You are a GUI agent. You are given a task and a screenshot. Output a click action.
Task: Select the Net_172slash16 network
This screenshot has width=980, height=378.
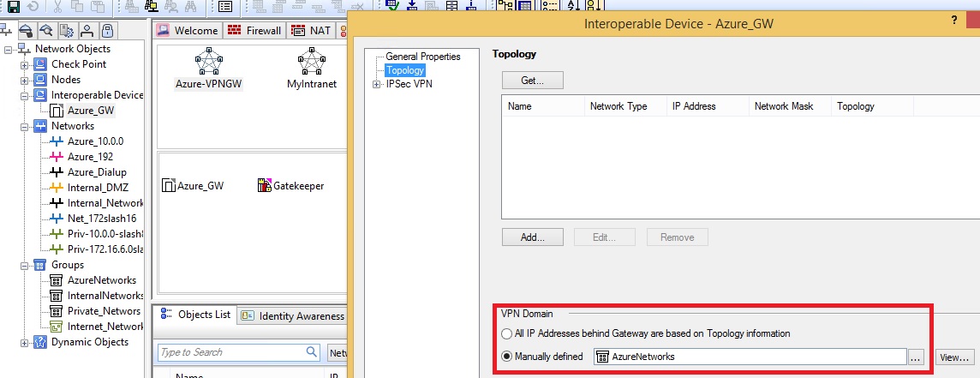[102, 219]
